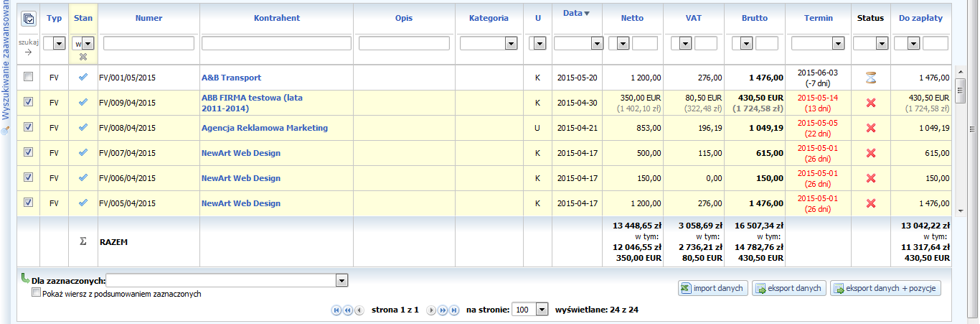Click the 'import danych' button
Screen dimensions: 980x324
pyautogui.click(x=713, y=288)
